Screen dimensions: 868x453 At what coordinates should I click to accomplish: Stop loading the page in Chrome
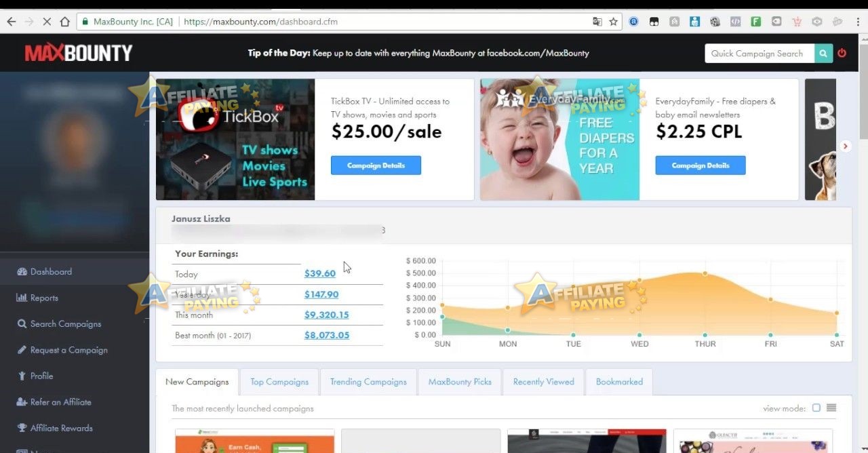pyautogui.click(x=46, y=22)
